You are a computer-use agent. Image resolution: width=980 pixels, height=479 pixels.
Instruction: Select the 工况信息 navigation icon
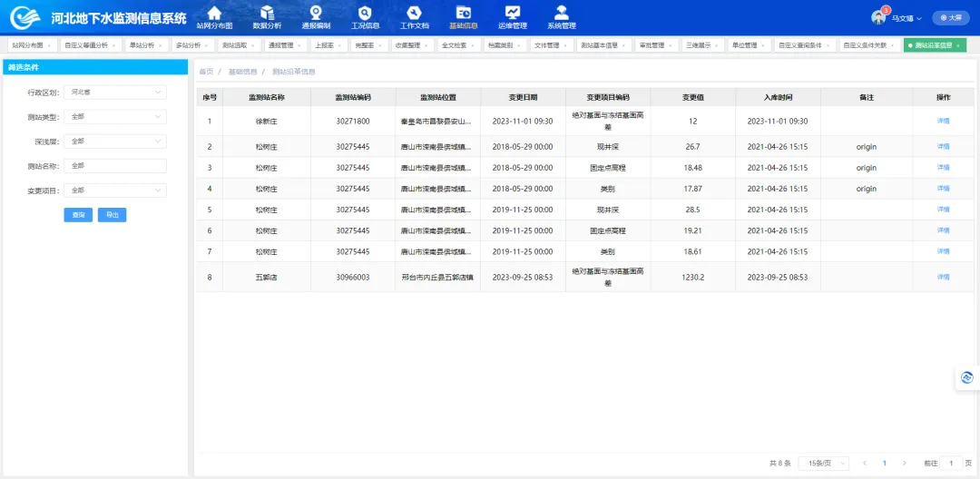[x=365, y=16]
